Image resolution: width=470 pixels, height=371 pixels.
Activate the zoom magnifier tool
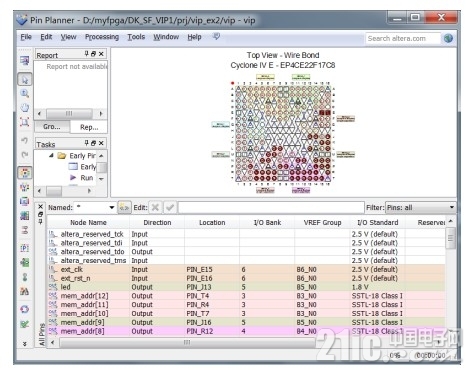point(25,94)
